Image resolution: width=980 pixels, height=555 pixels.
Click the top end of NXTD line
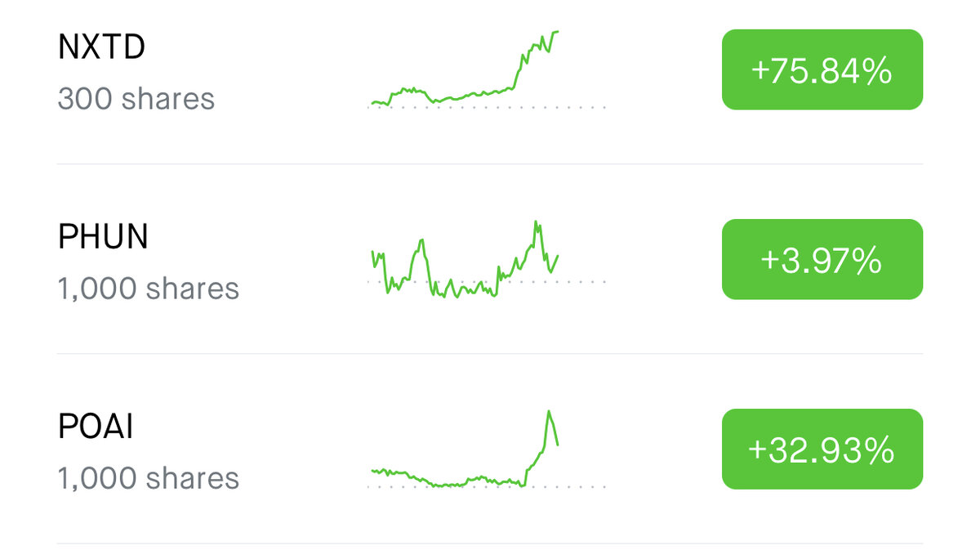click(x=557, y=32)
